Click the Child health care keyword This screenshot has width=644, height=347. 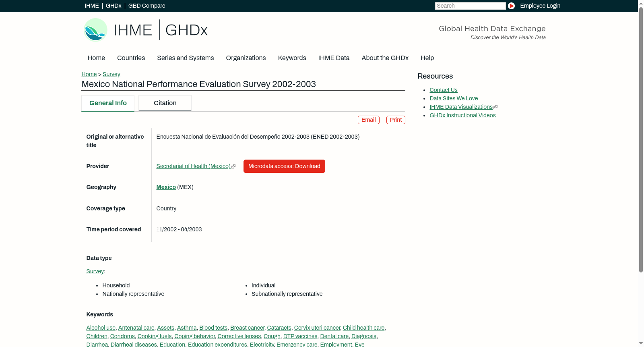363,328
